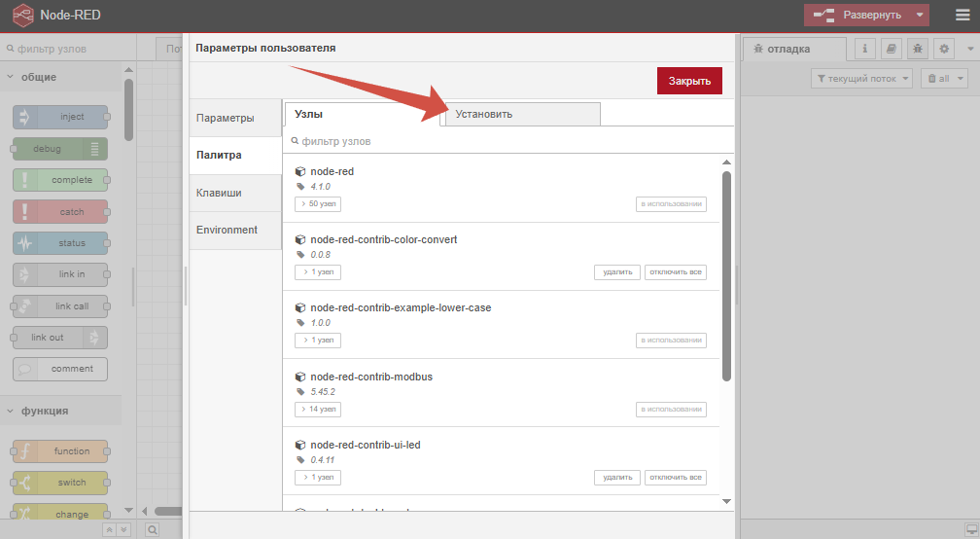This screenshot has height=539, width=980.
Task: Click the inject node in palette
Action: pyautogui.click(x=60, y=117)
